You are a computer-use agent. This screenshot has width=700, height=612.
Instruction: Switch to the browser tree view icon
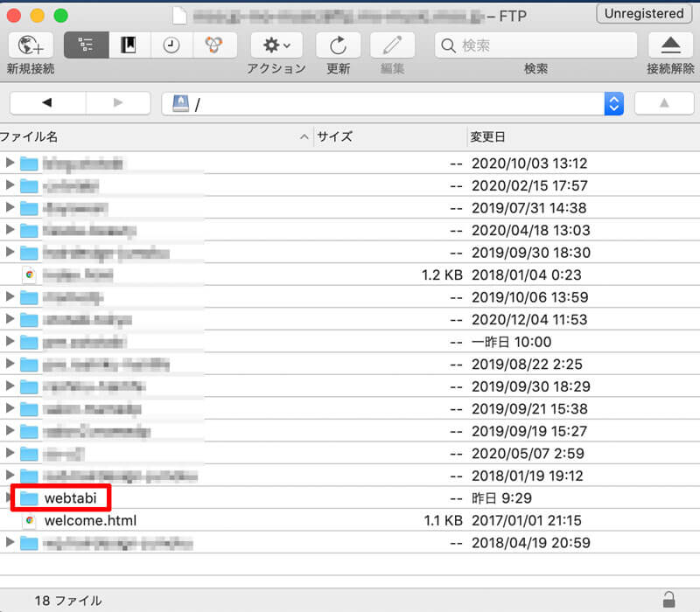86,45
